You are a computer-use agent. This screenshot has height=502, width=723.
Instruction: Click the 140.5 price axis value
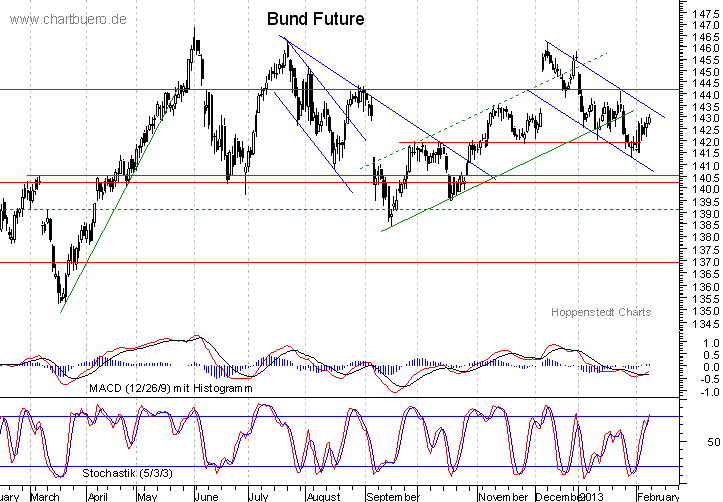click(x=705, y=177)
